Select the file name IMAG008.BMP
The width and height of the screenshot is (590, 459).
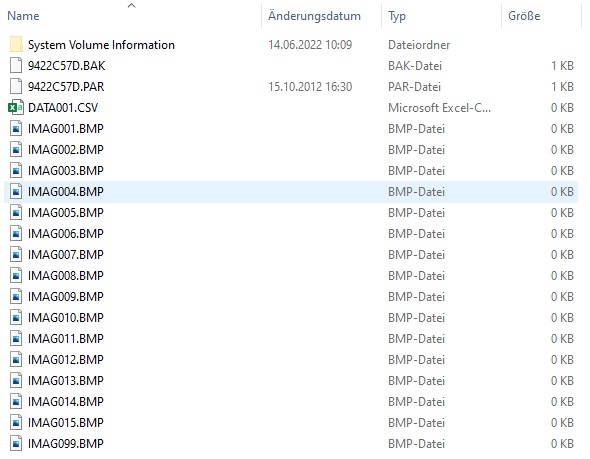[66, 276]
